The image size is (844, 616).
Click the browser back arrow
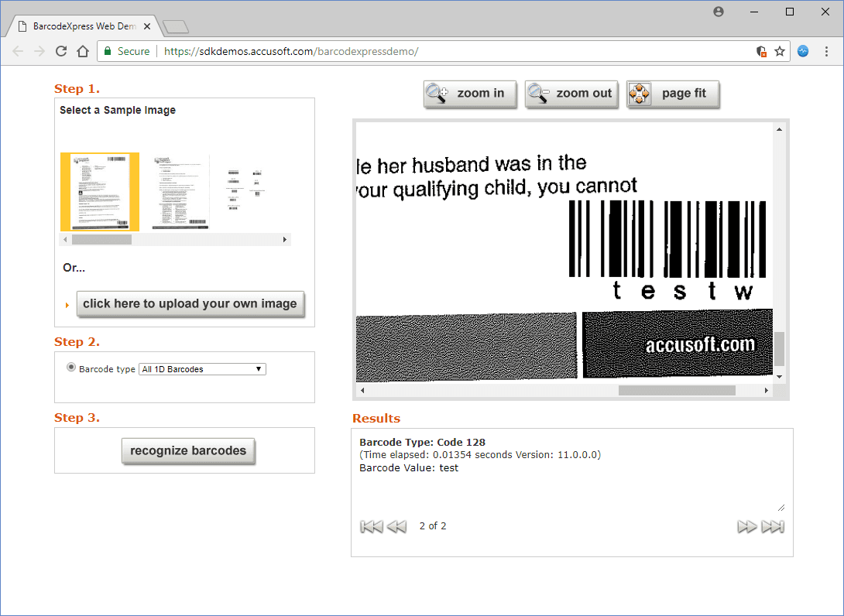point(18,51)
